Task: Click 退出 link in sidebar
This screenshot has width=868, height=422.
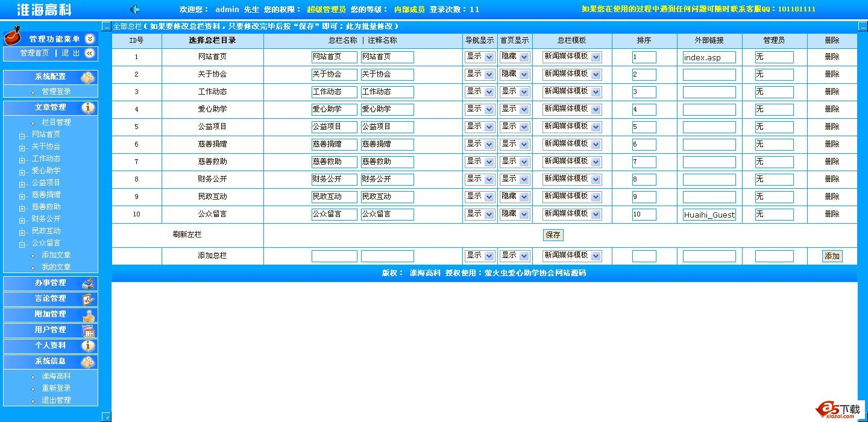Action: 71,53
